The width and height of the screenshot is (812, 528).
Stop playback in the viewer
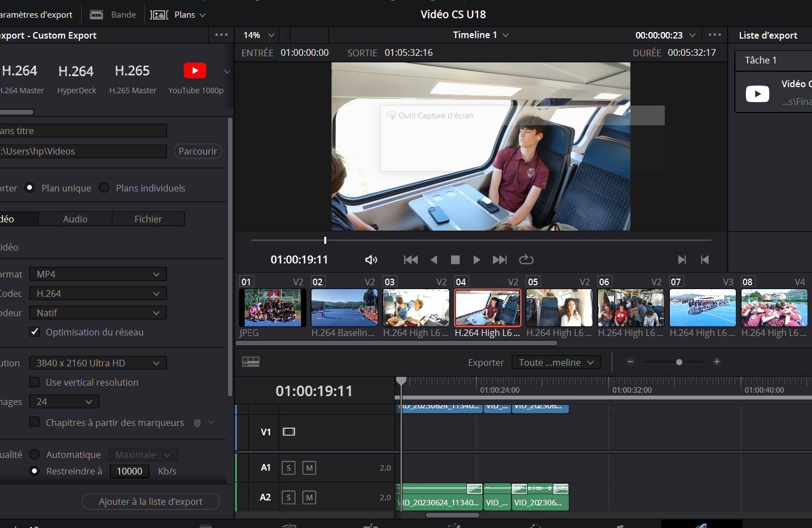point(454,259)
